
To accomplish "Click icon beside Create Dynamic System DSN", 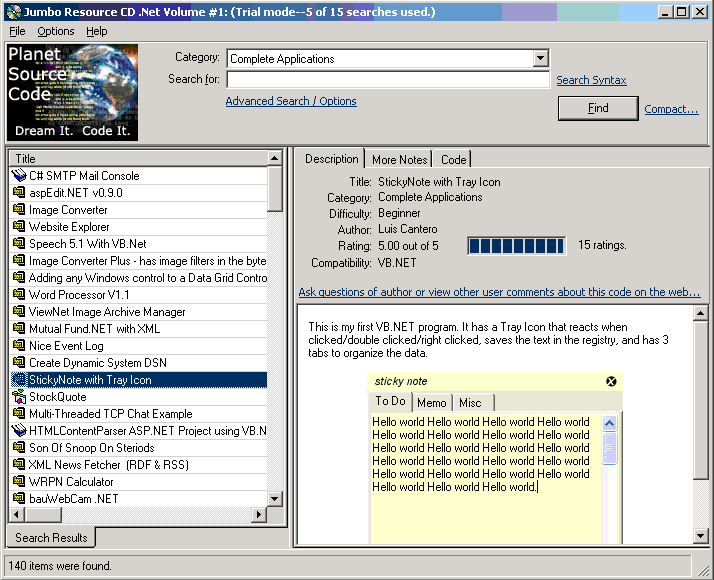I will click(x=19, y=362).
